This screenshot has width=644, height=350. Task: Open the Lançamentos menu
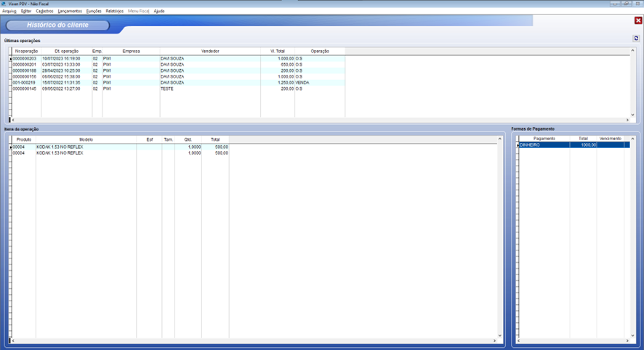[70, 12]
